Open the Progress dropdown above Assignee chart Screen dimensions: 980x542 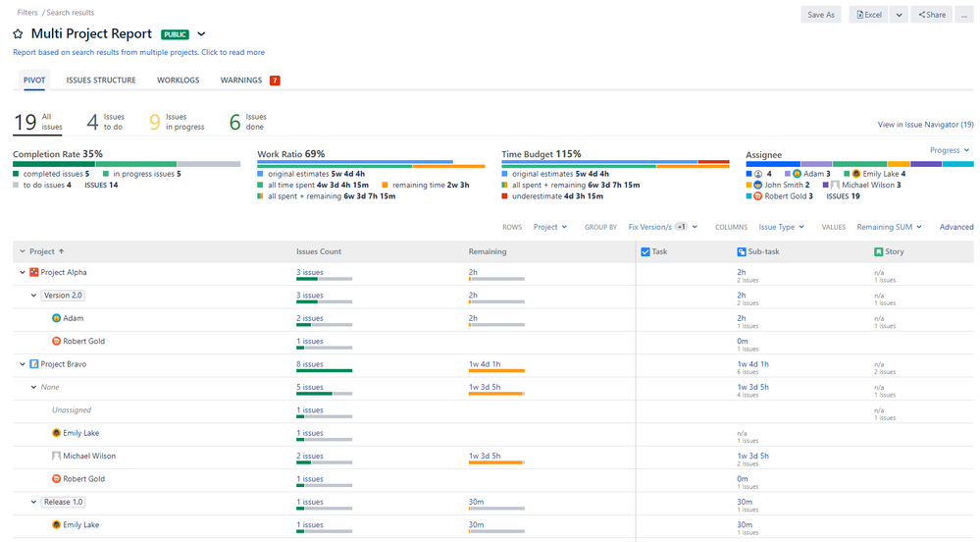(950, 150)
